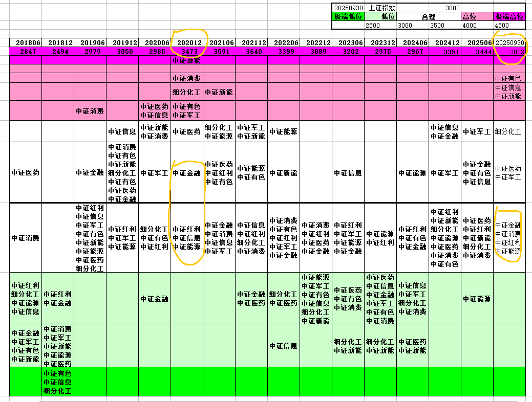This screenshot has width=532, height=402.
Task: Select the 细分化工 cell under 20250930
Action: [509, 131]
